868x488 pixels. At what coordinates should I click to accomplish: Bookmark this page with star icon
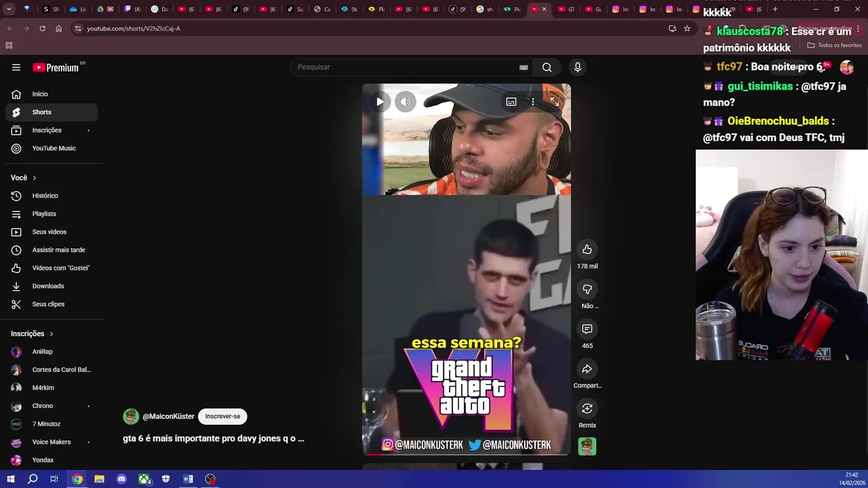687,28
